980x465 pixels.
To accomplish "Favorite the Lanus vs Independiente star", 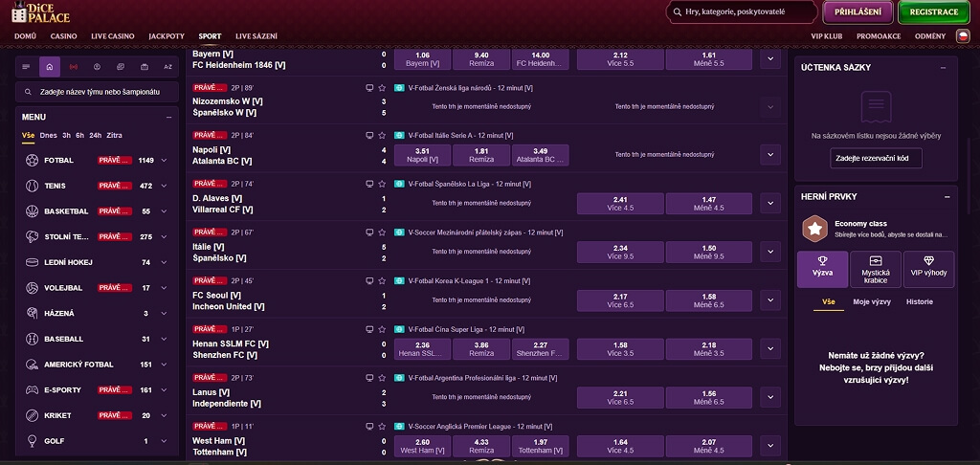I will coord(381,378).
